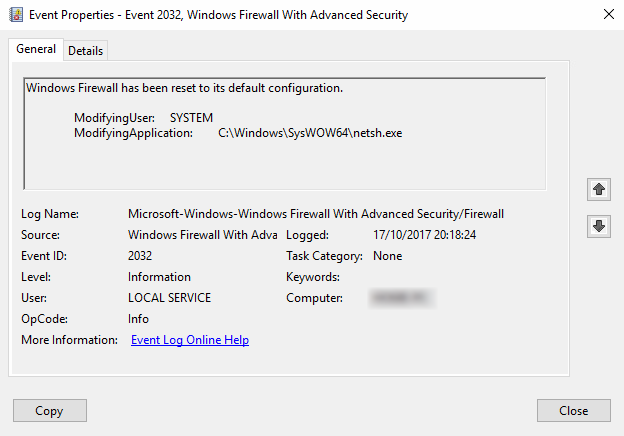Click the Level value Information
Image resolution: width=624 pixels, height=436 pixels.
click(x=159, y=277)
